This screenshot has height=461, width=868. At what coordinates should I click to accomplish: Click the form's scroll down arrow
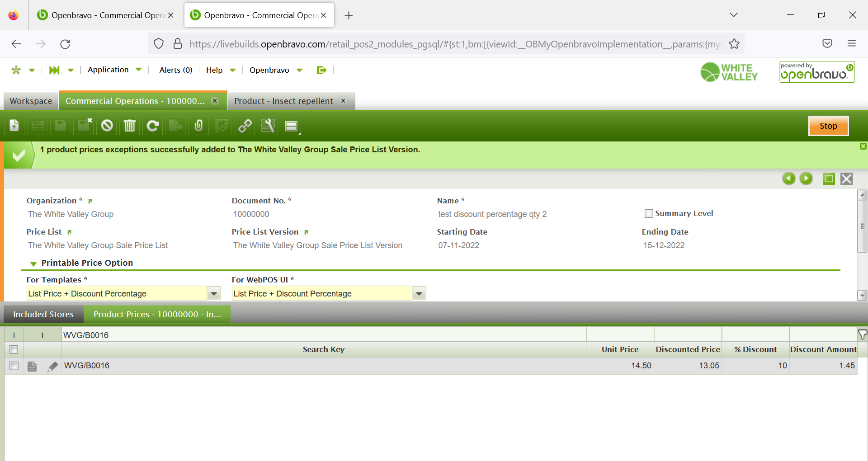click(863, 296)
